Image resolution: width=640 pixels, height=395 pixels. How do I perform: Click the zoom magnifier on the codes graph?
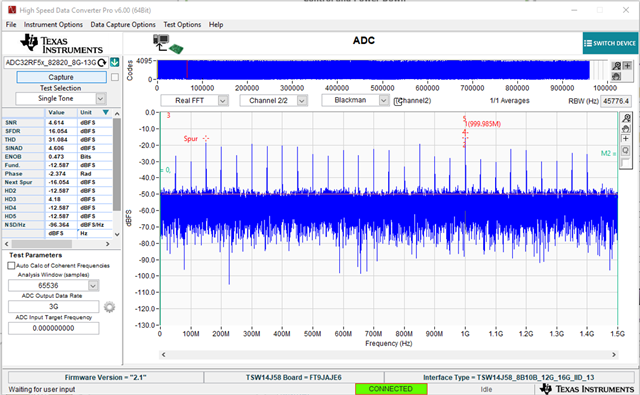(x=616, y=66)
